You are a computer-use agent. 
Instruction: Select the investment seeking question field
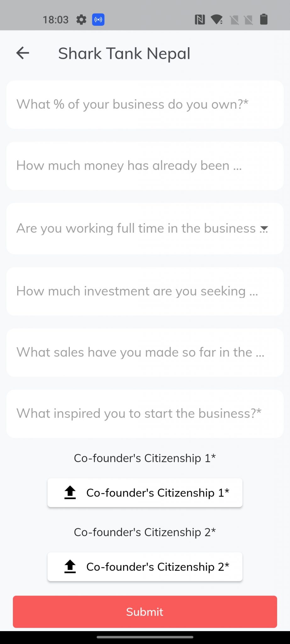[145, 291]
